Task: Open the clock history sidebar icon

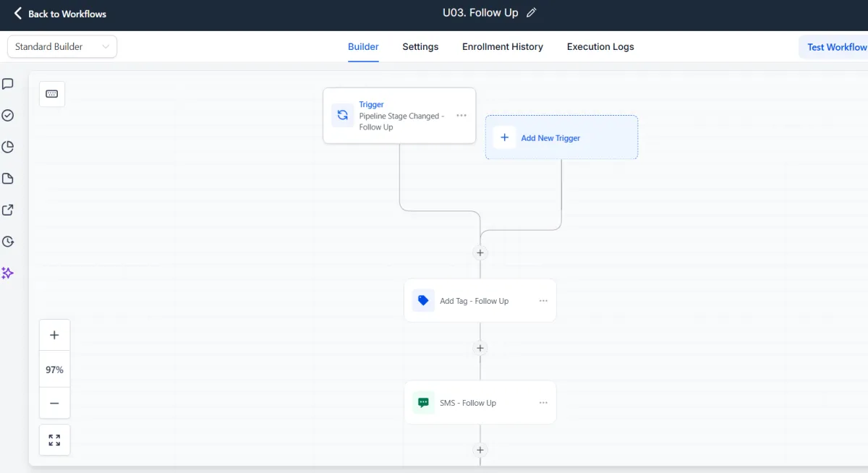Action: [8, 242]
